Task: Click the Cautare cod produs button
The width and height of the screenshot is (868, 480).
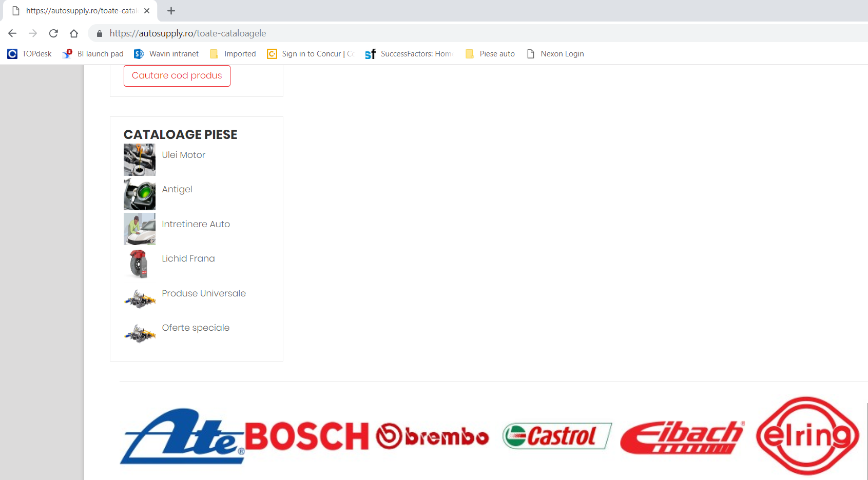Action: click(177, 75)
